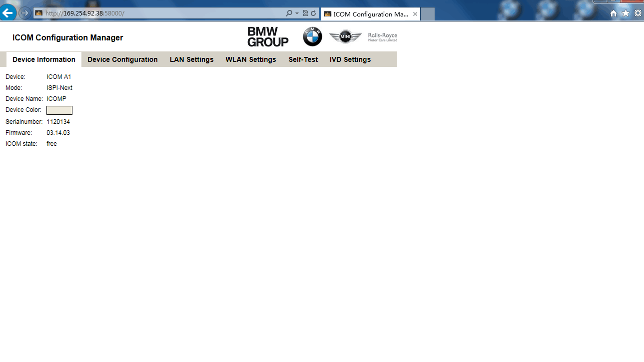Click firmware version 03.14.03
Image resolution: width=644 pixels, height=362 pixels.
point(58,133)
